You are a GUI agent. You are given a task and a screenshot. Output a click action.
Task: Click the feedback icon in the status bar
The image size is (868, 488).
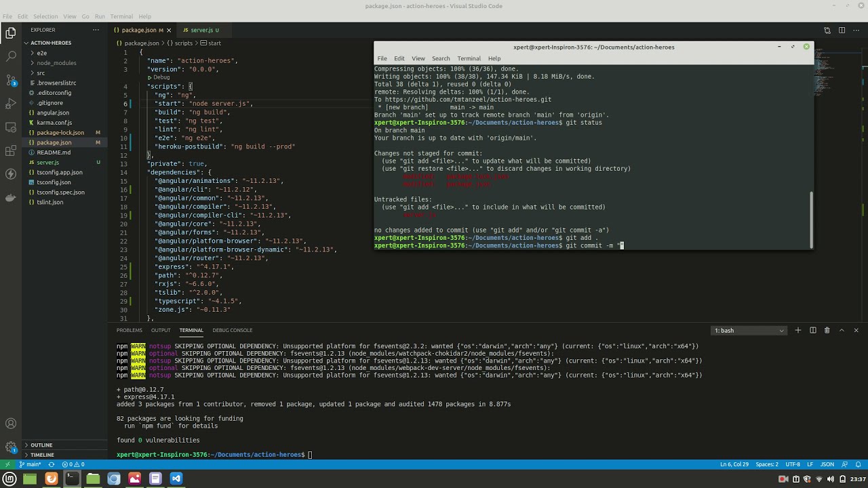pyautogui.click(x=846, y=464)
